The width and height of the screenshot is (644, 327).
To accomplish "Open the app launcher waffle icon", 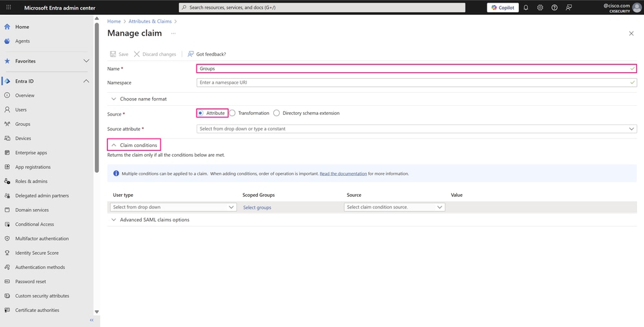I will pos(8,7).
